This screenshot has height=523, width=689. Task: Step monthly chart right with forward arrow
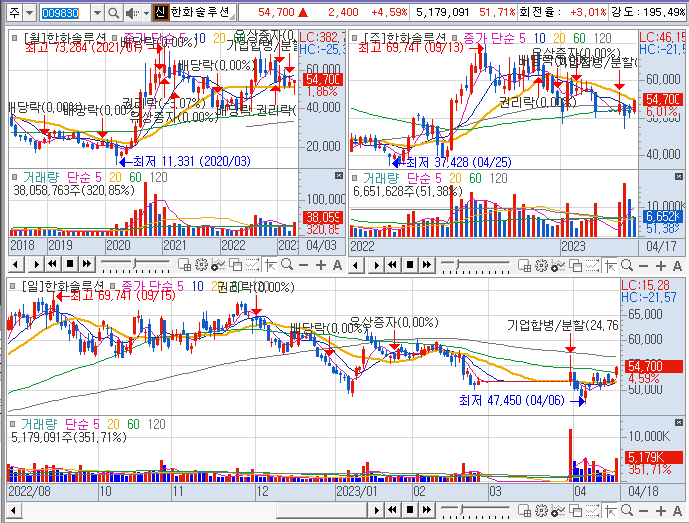pos(36,265)
